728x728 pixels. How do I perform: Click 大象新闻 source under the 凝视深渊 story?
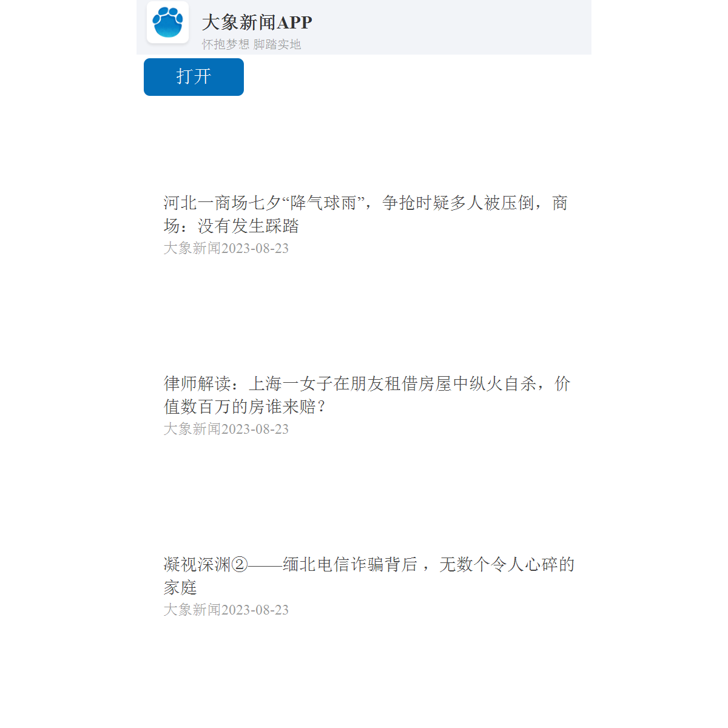tap(192, 610)
